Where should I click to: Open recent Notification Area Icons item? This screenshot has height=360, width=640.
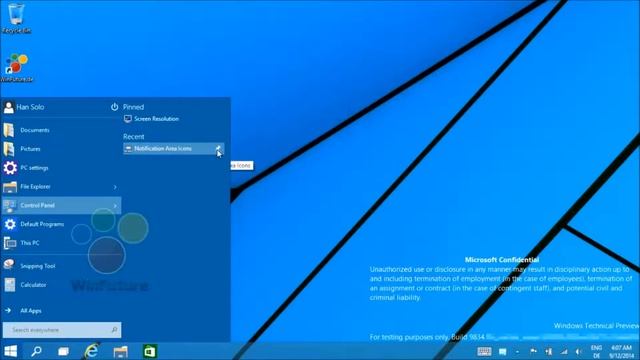click(173, 149)
